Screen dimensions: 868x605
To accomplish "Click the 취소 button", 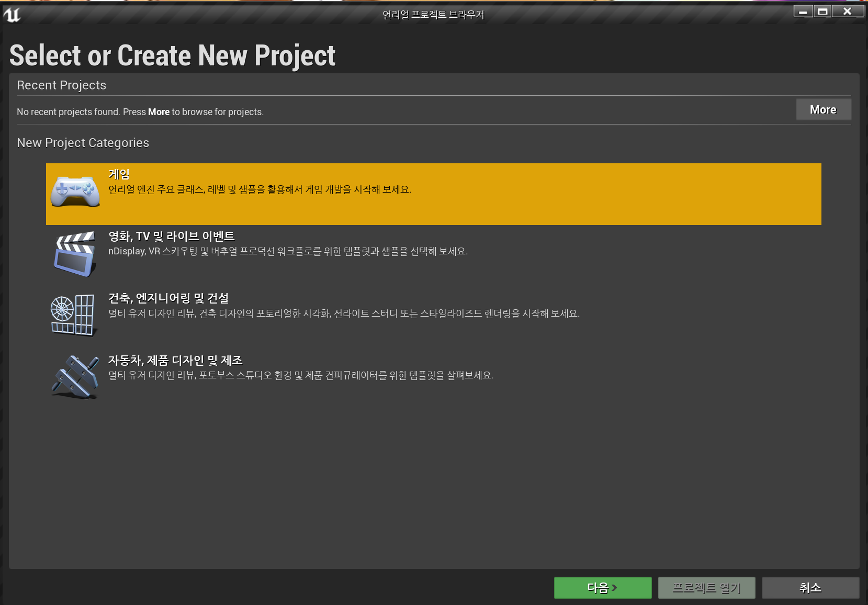I will 810,588.
